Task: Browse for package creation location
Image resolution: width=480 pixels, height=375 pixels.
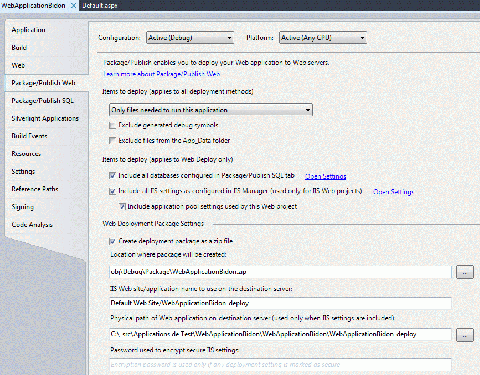Action: (465, 272)
